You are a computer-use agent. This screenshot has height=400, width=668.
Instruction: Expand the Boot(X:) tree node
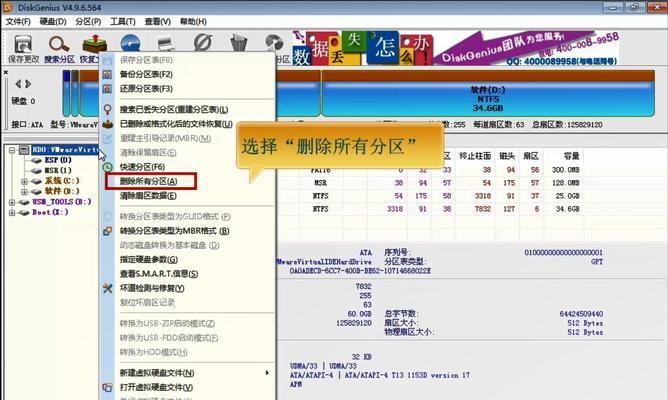(12, 213)
